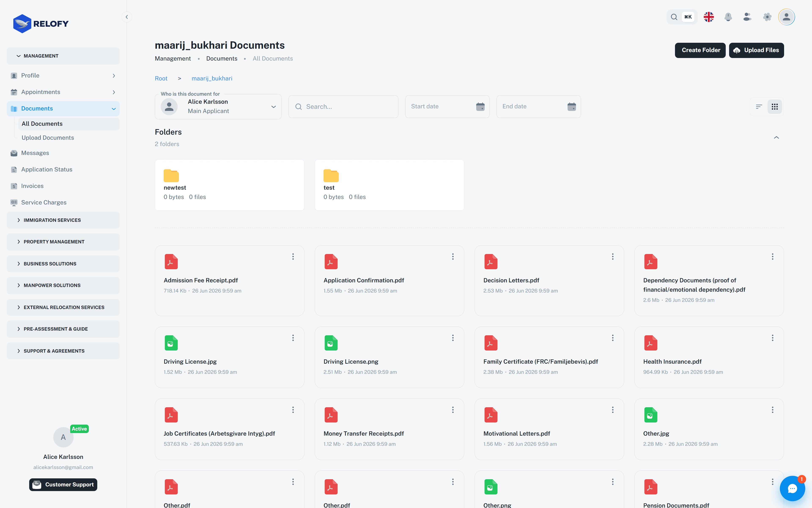
Task: Click the Start date field
Action: [447, 106]
